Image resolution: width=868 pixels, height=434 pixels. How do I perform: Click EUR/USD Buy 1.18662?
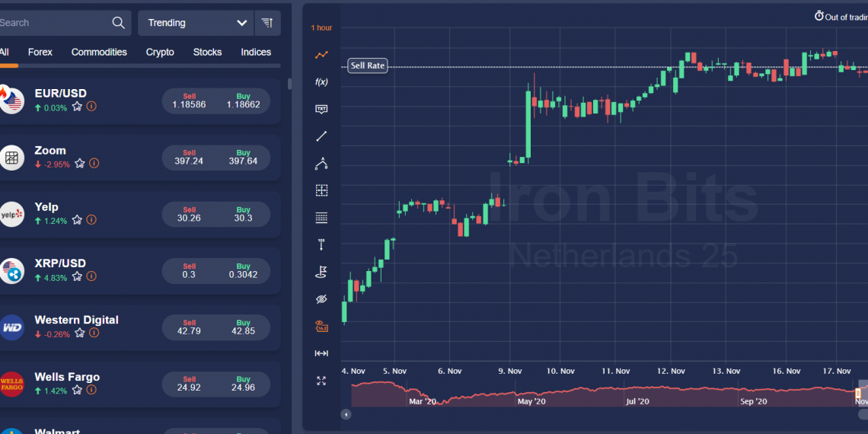243,101
